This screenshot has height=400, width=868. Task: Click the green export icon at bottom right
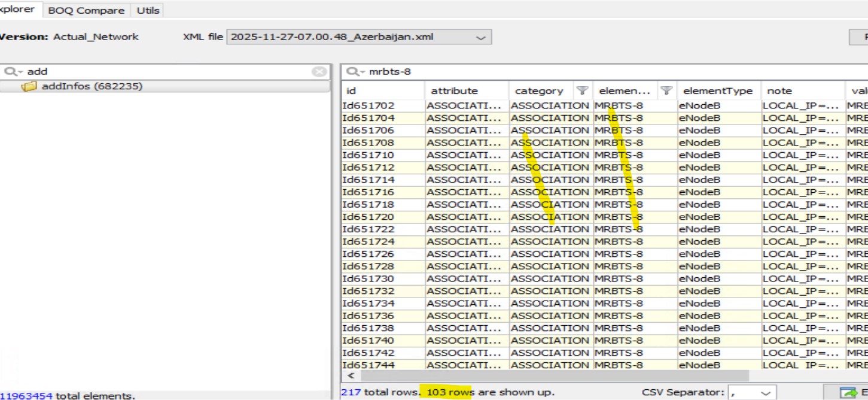click(x=848, y=393)
